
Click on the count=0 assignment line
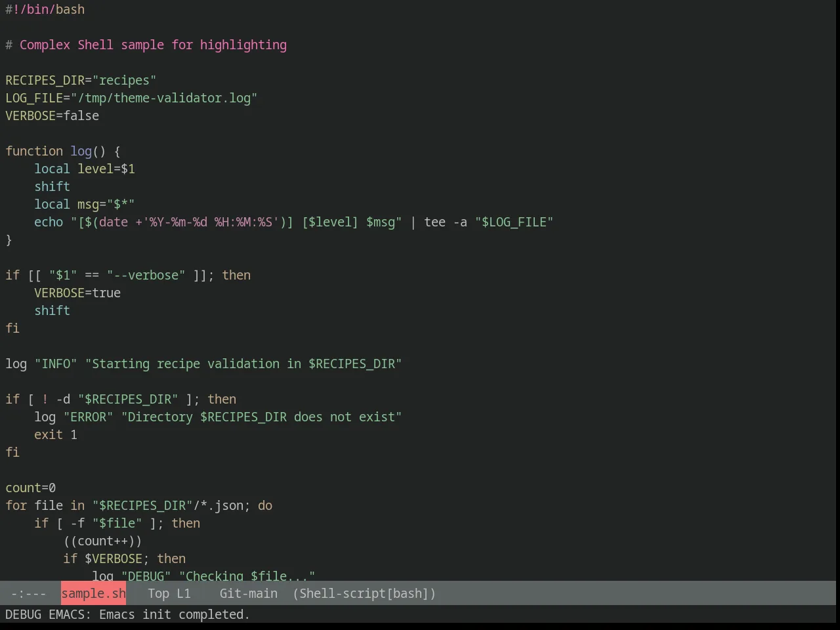pos(31,488)
